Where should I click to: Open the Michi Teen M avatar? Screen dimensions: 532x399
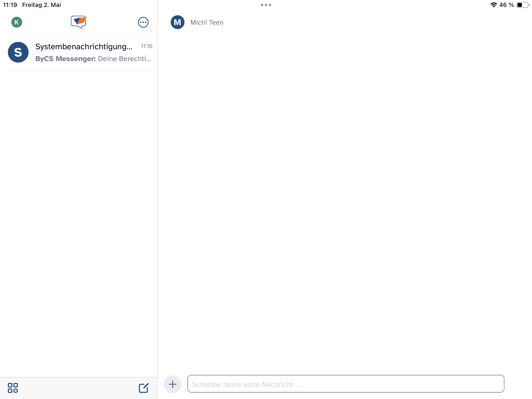coord(177,22)
